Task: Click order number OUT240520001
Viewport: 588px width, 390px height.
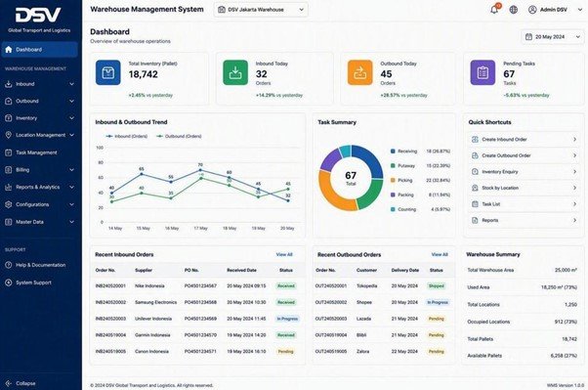Action: point(331,285)
